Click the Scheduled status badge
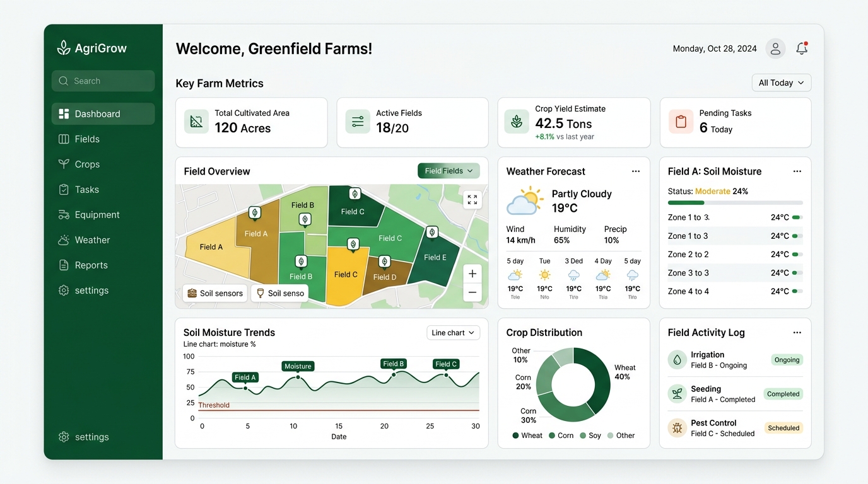This screenshot has height=484, width=868. click(783, 428)
